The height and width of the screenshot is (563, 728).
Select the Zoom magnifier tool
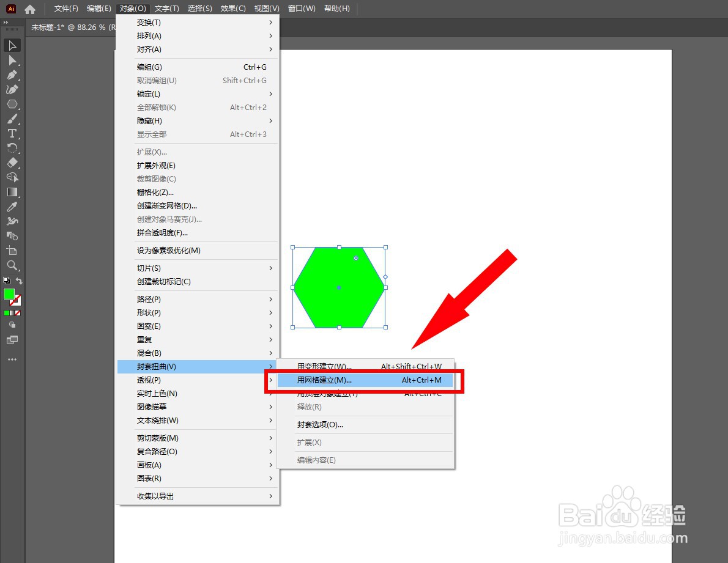point(12,266)
